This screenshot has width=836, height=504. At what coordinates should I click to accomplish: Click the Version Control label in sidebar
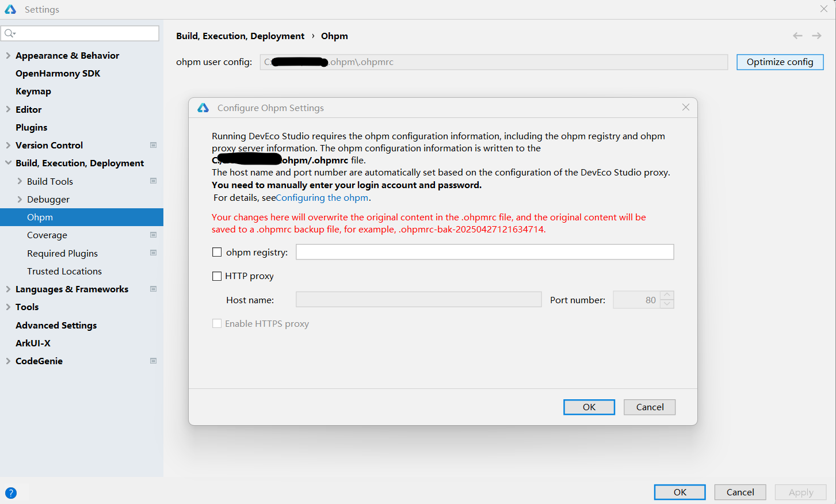(x=49, y=145)
